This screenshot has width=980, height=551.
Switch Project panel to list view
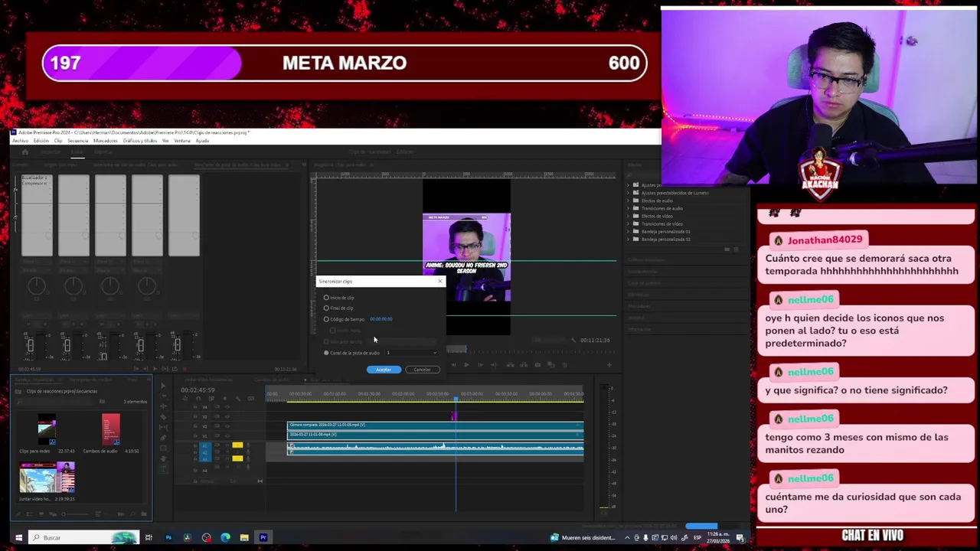(x=29, y=514)
